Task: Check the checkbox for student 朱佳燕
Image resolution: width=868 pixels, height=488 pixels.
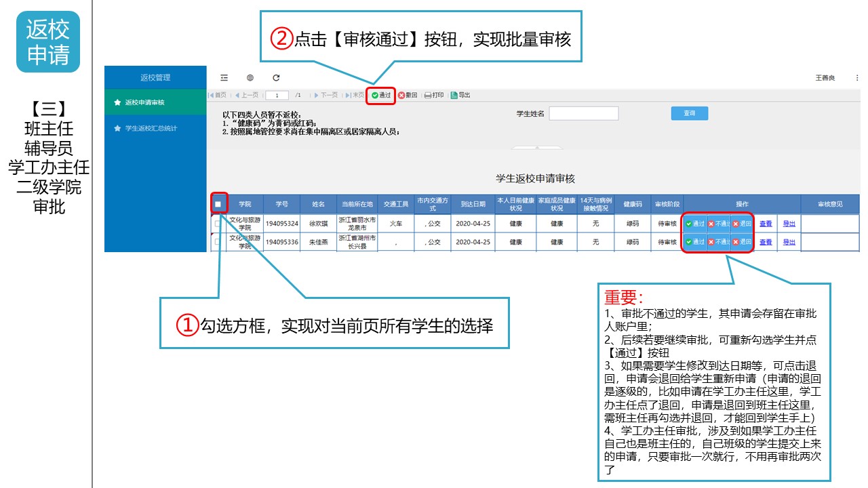Action: (x=218, y=242)
